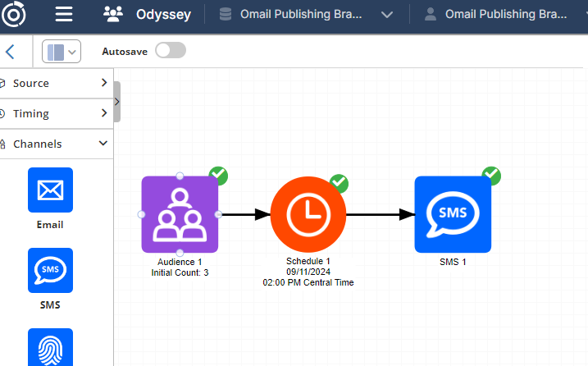
Task: Toggle the Autosave switch
Action: coord(171,51)
